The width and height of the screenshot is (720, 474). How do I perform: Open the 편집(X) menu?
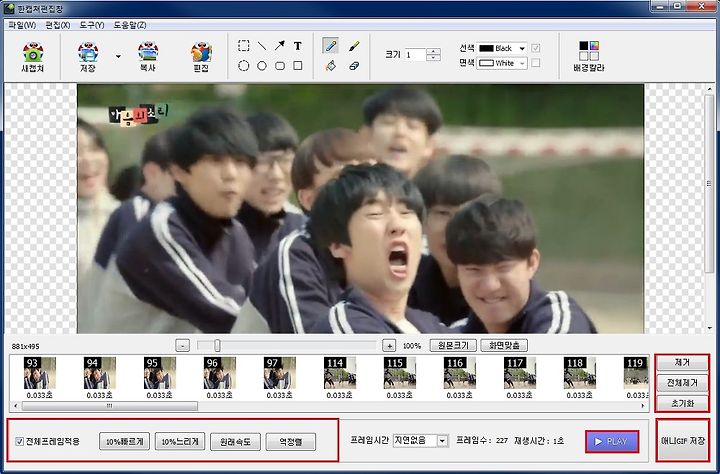[x=58, y=25]
